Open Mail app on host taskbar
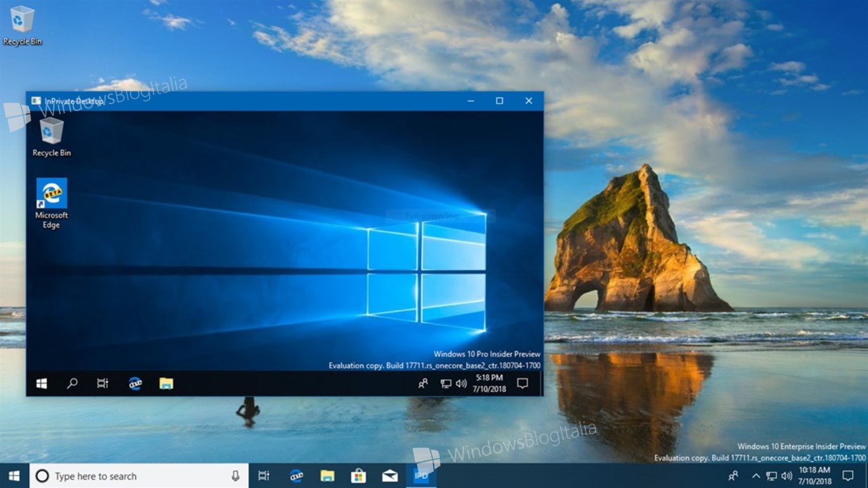The image size is (868, 488). click(390, 476)
